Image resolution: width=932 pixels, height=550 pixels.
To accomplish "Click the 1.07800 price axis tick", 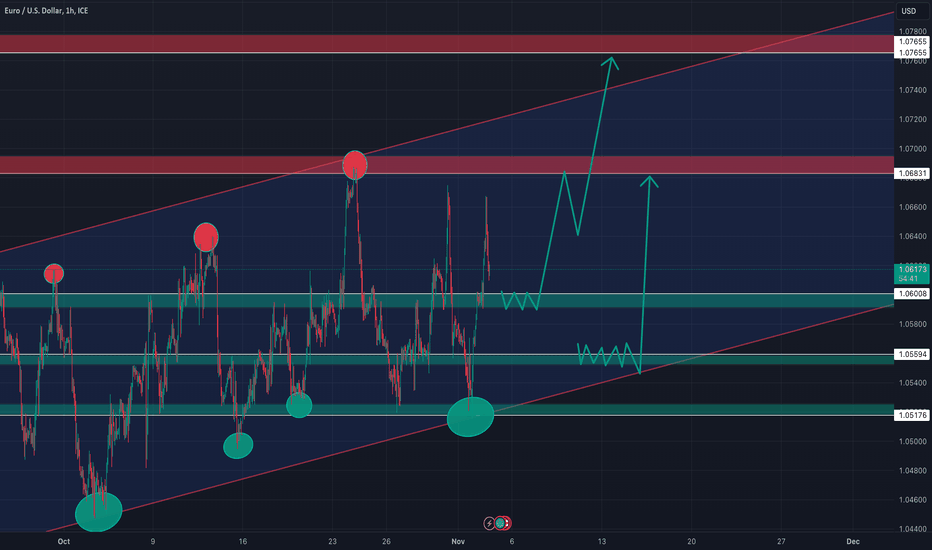I will point(912,32).
